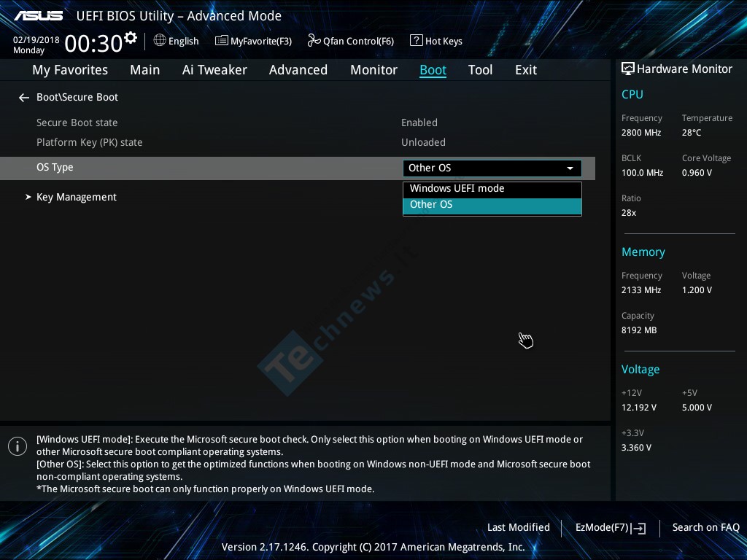Click the 28x Ratio value
This screenshot has width=747, height=560.
[x=628, y=213]
